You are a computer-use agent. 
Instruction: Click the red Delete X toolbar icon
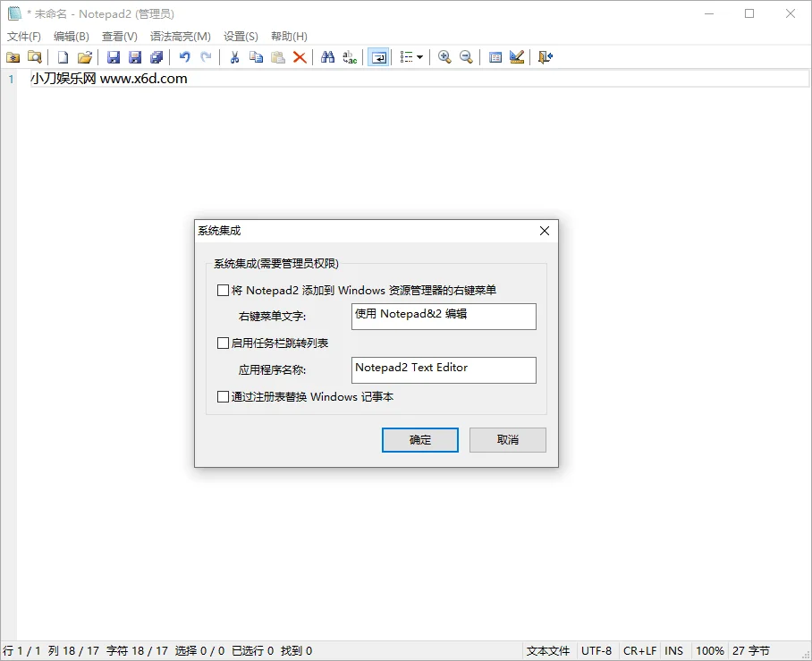298,56
